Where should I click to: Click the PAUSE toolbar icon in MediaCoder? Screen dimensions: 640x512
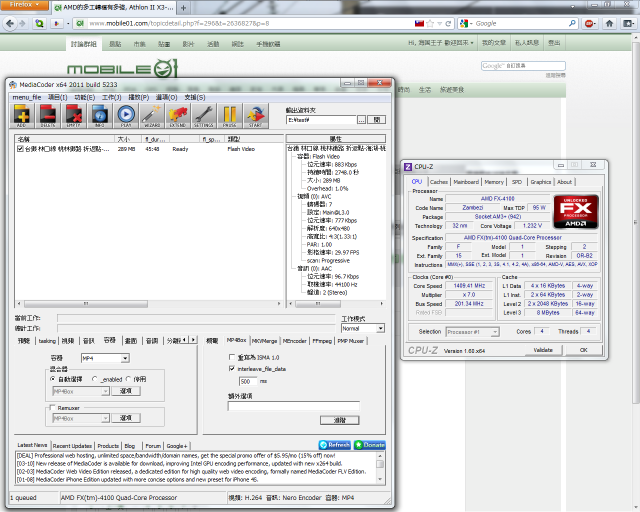[x=230, y=116]
